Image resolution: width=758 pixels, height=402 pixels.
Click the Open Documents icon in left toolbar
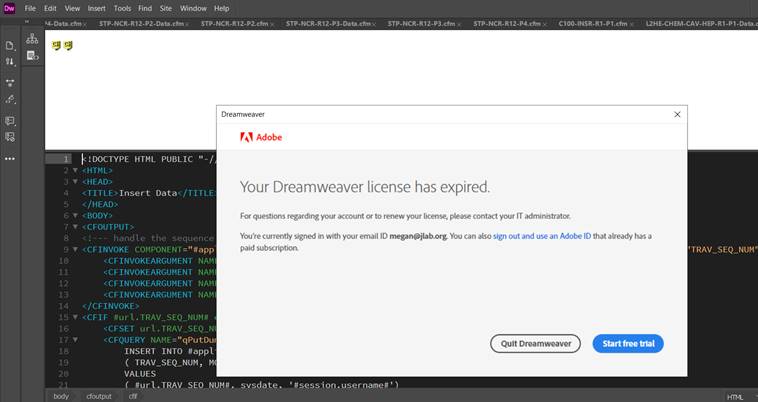click(x=10, y=45)
